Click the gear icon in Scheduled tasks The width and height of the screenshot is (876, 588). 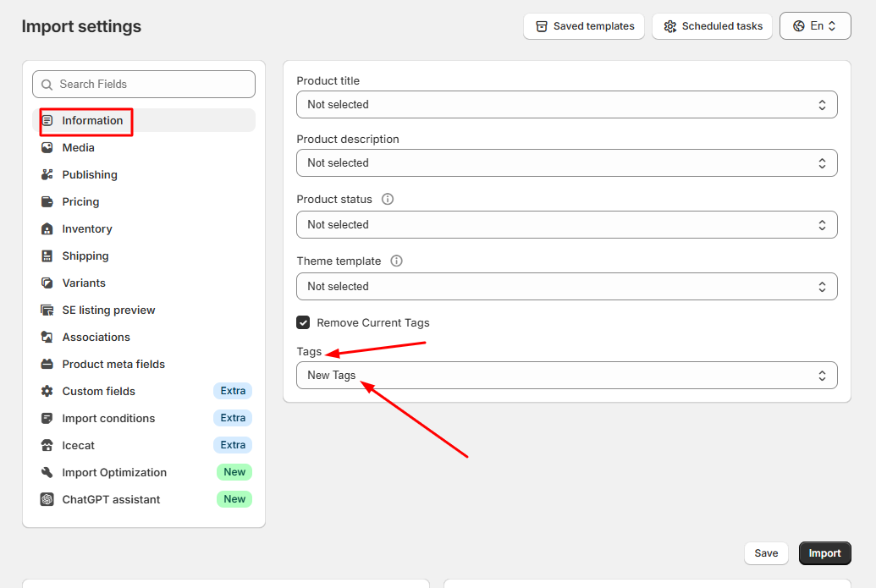[x=669, y=26]
